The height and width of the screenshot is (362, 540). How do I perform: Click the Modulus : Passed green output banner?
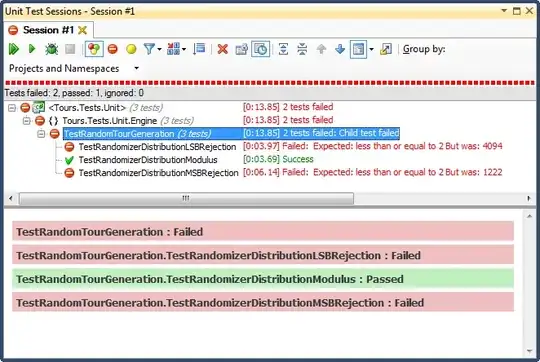[x=263, y=279]
